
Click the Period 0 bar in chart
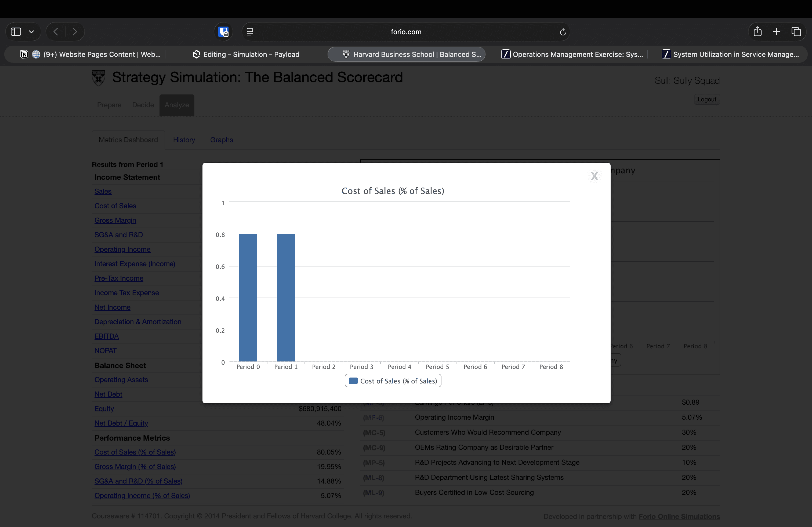[x=248, y=297]
